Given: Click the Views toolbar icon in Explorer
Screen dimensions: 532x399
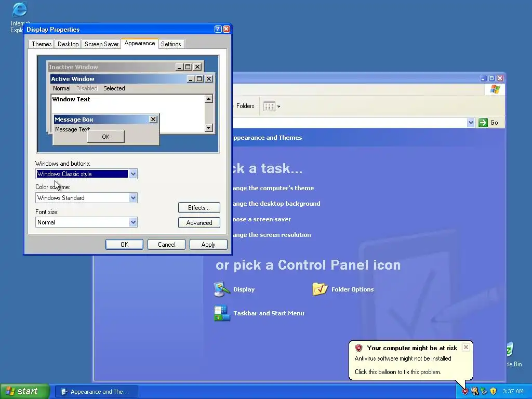Looking at the screenshot, I should pos(269,106).
